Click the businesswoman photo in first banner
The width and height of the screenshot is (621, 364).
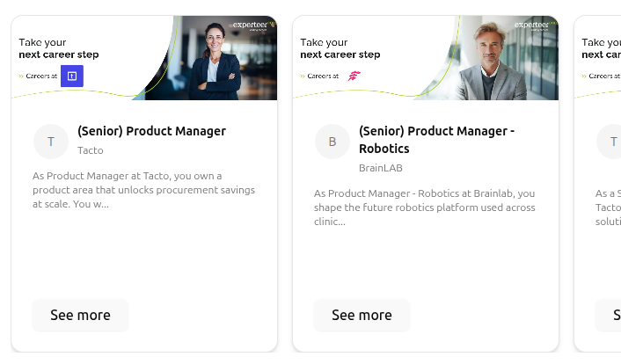coord(218,62)
